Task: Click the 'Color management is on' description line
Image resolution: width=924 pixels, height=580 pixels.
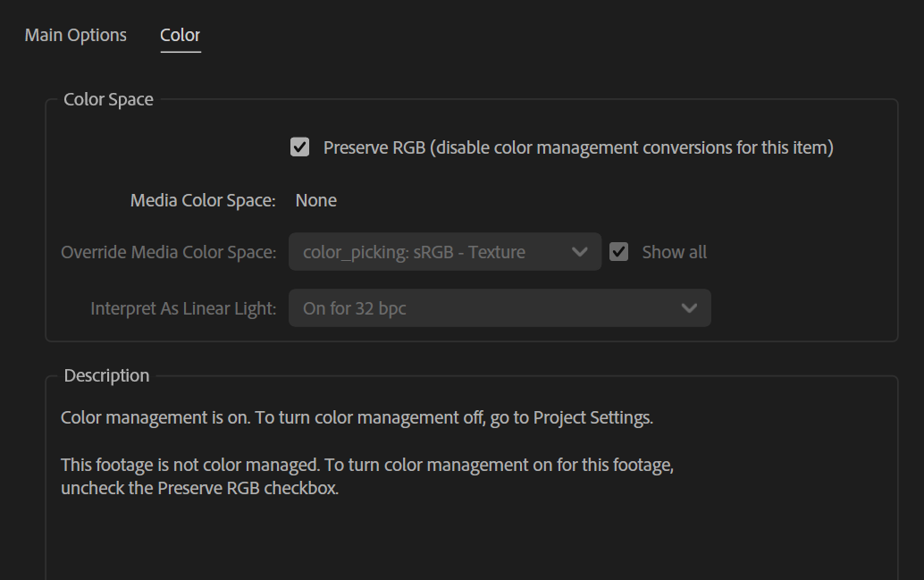Action: (357, 417)
